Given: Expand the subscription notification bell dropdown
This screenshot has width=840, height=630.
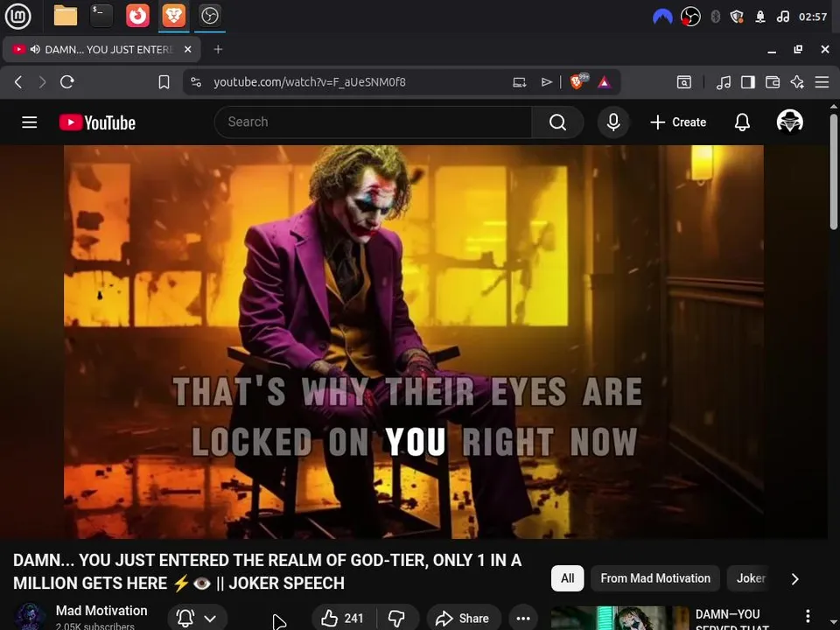Looking at the screenshot, I should click(197, 619).
